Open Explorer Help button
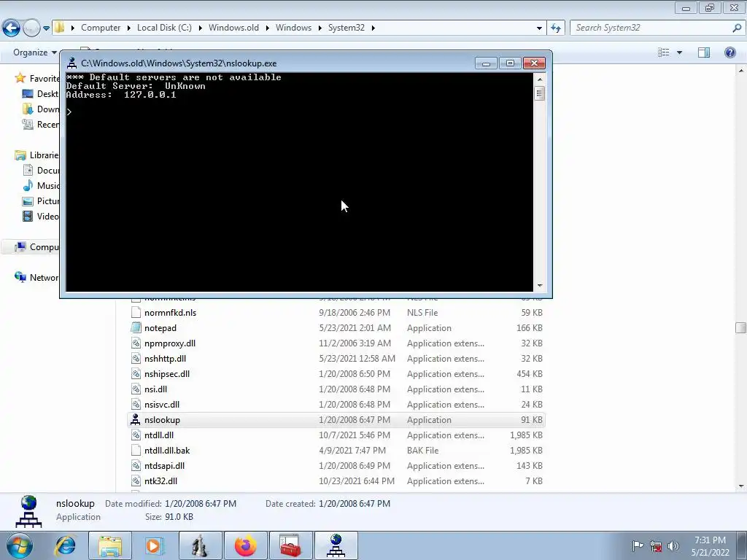Screen dimensions: 747x560 coord(729,52)
